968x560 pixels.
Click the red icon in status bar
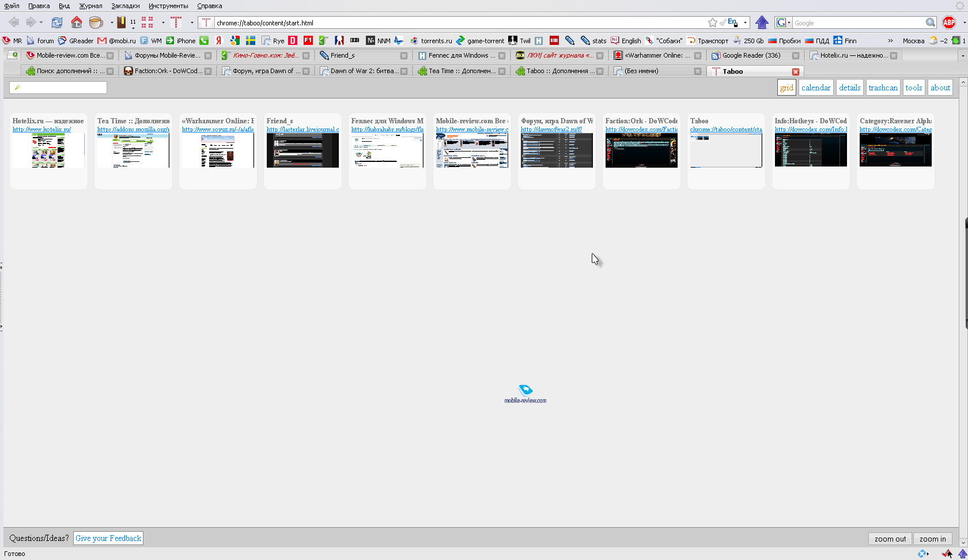947,554
